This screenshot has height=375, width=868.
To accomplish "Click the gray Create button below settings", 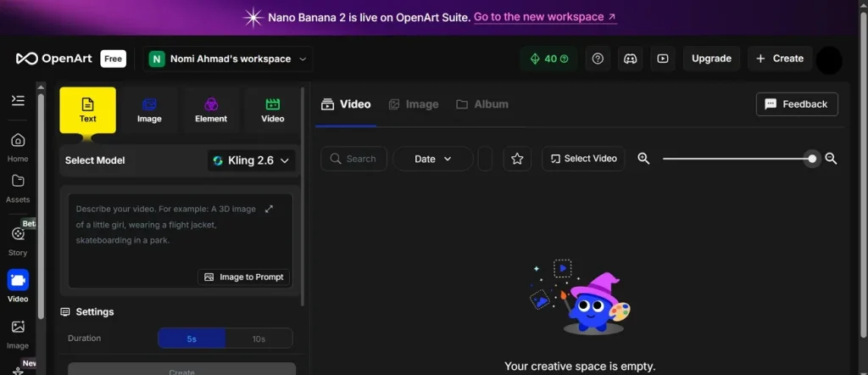I will [181, 369].
